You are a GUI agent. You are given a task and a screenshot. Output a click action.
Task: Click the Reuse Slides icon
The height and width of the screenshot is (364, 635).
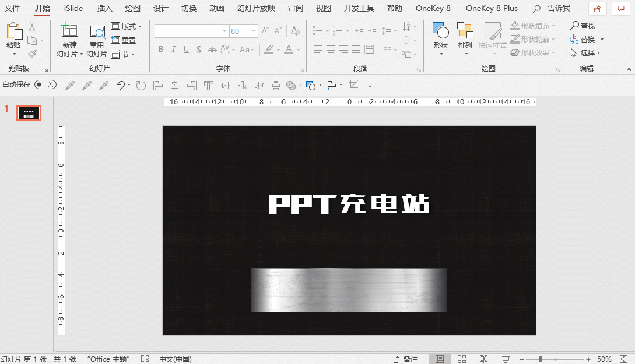pos(97,31)
